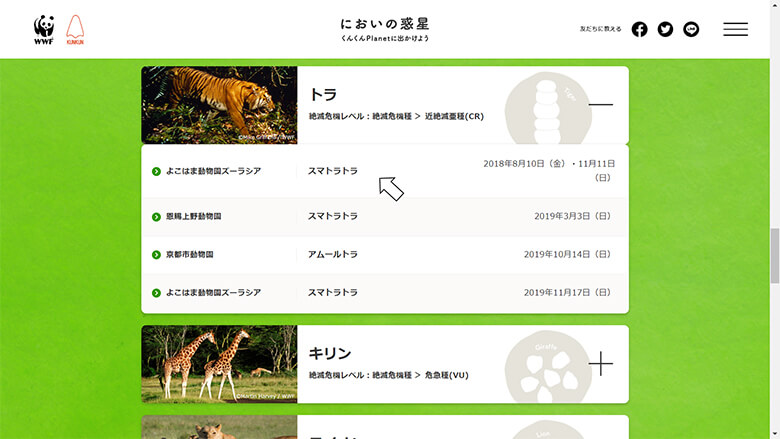Open the KUNKUN nose logo
Viewport: 780px width, 439px height.
point(75,29)
